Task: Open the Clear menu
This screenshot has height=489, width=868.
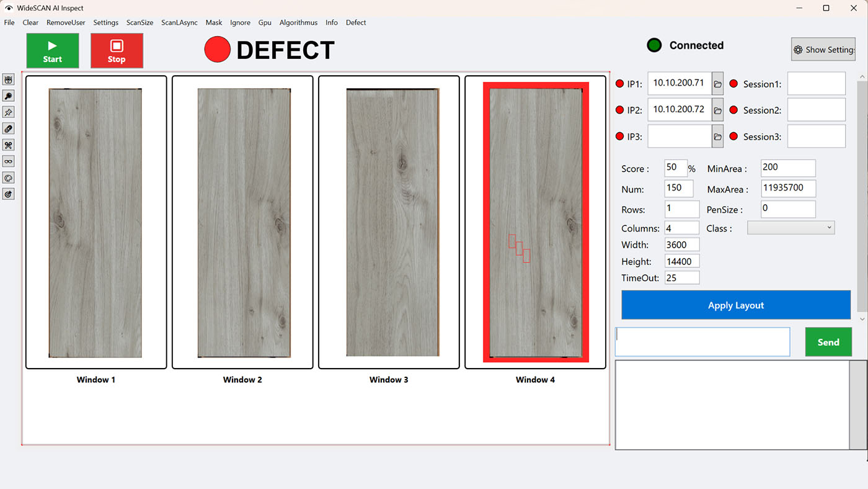Action: coord(30,22)
